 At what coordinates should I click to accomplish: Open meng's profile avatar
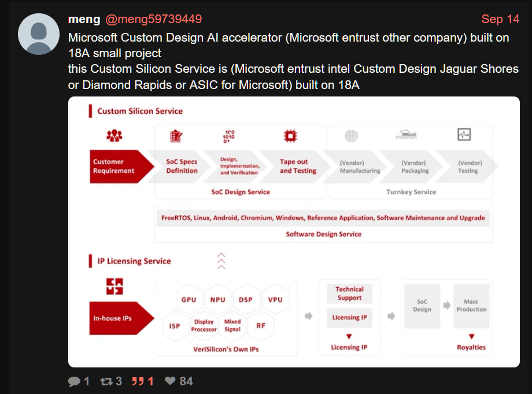[39, 34]
